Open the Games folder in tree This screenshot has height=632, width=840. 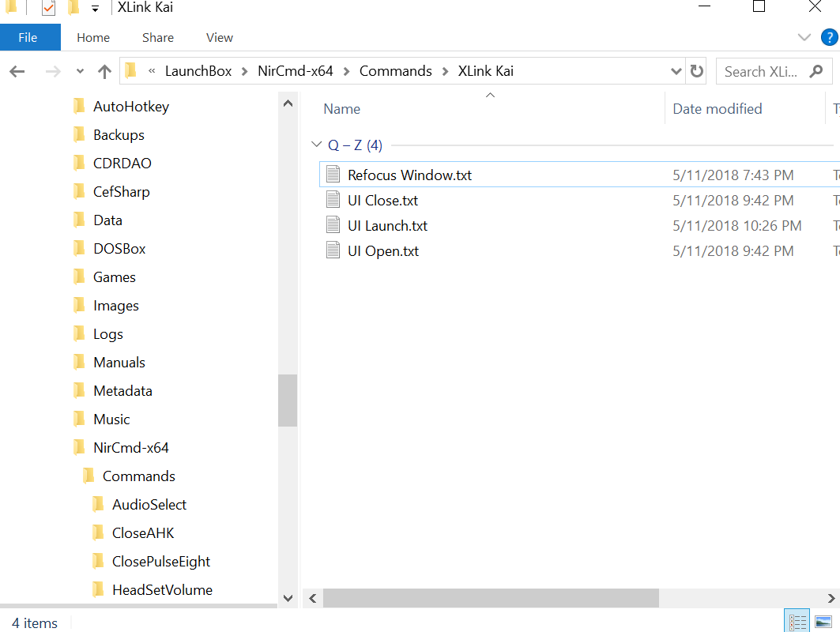click(114, 276)
